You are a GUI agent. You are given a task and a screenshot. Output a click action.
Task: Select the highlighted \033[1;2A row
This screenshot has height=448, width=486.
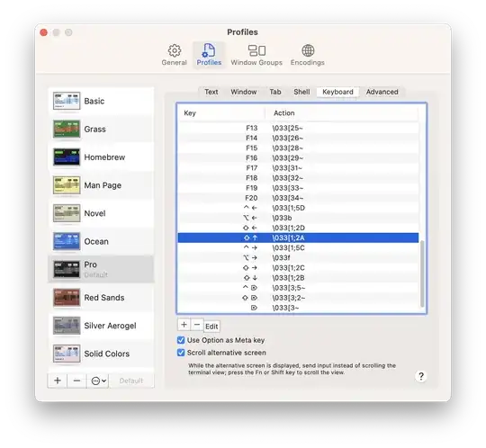pyautogui.click(x=298, y=237)
